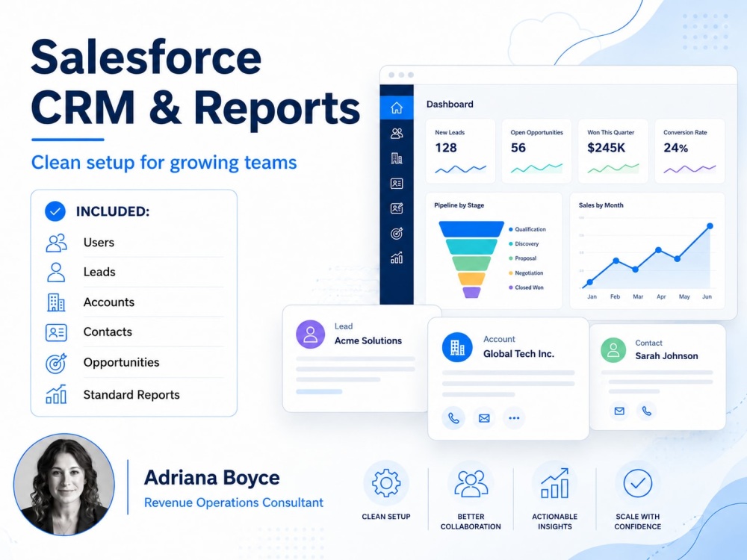Click Standard Reports text in Included list

tap(131, 395)
